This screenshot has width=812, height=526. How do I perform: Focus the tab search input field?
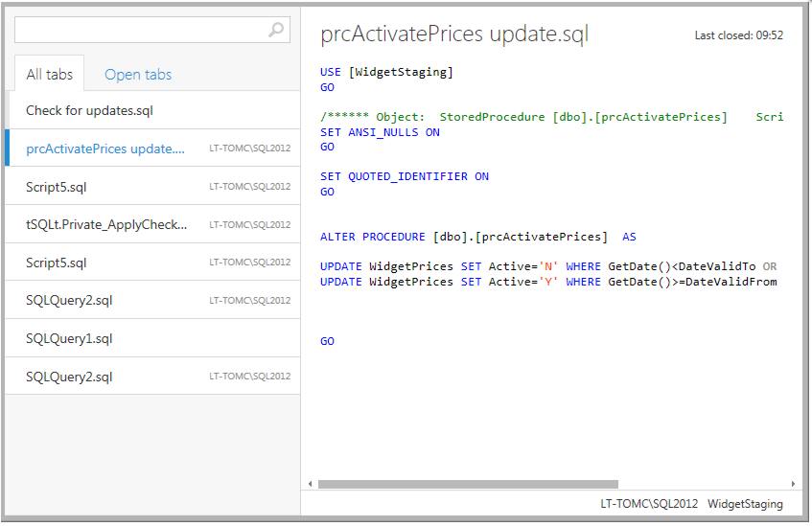click(x=152, y=30)
